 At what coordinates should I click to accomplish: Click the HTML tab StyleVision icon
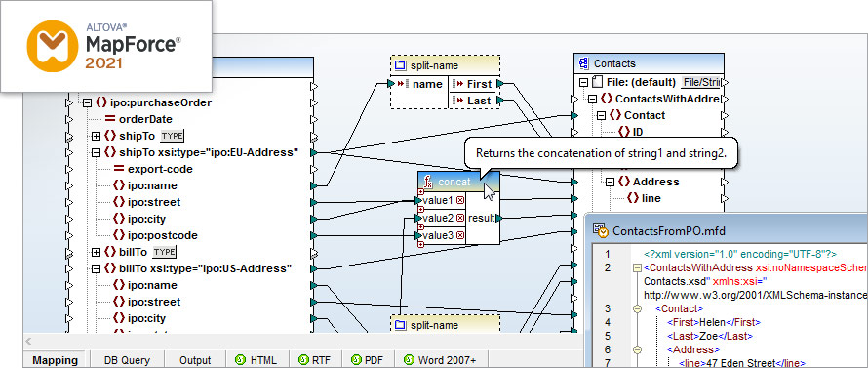240,359
